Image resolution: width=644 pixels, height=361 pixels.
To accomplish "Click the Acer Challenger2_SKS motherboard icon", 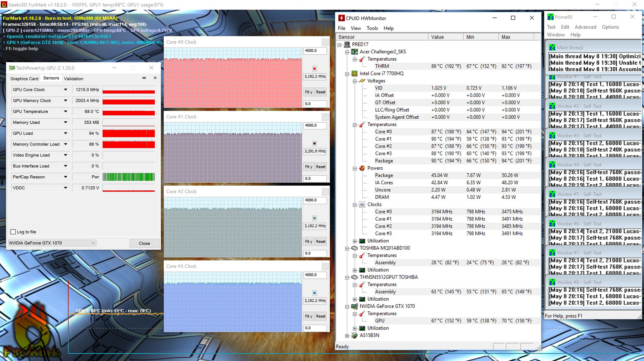I will pos(355,52).
